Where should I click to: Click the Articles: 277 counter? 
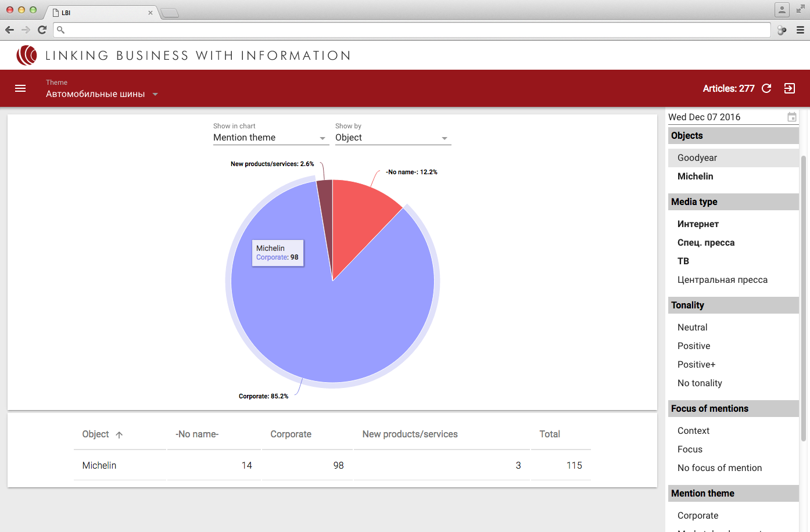(729, 88)
